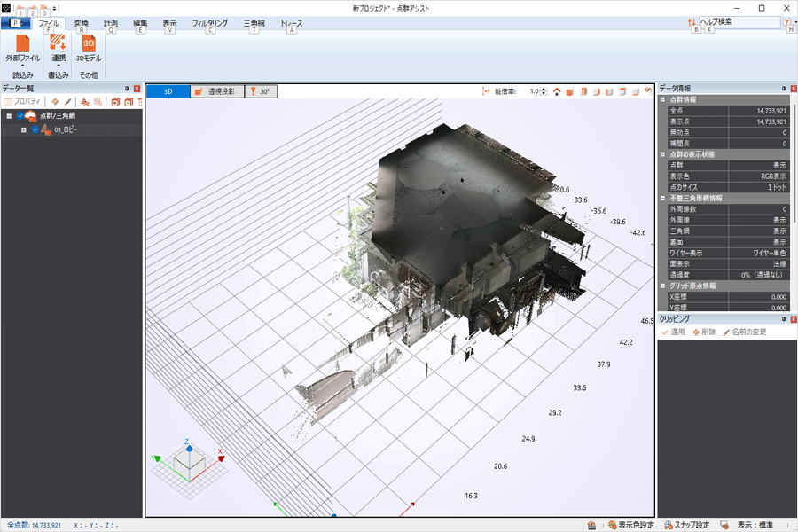
Task: Collapse the 点群/三角網 tree node
Action: pos(9,116)
